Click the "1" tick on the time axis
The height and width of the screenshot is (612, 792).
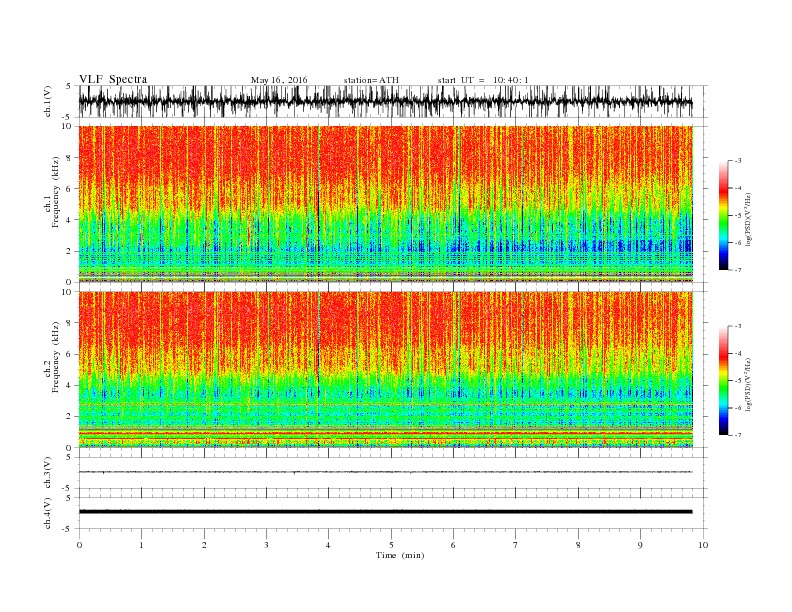pos(141,545)
